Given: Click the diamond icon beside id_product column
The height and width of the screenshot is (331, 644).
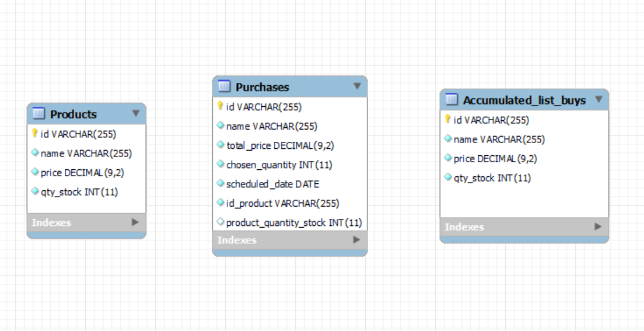Looking at the screenshot, I should tap(220, 203).
